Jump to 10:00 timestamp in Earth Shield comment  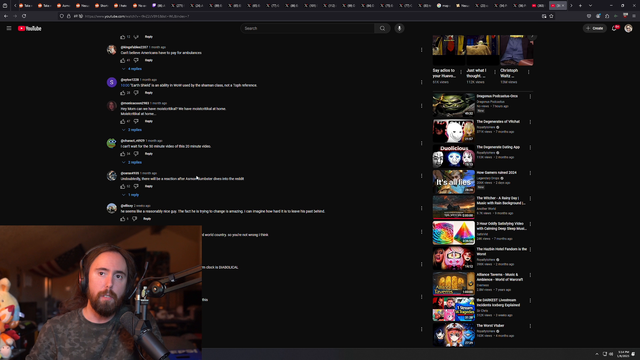[124, 85]
